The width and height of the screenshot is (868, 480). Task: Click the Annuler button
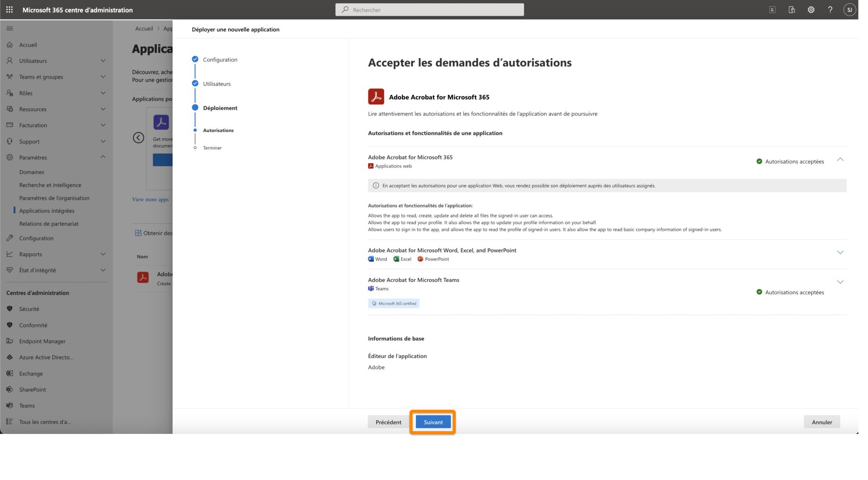tap(822, 422)
